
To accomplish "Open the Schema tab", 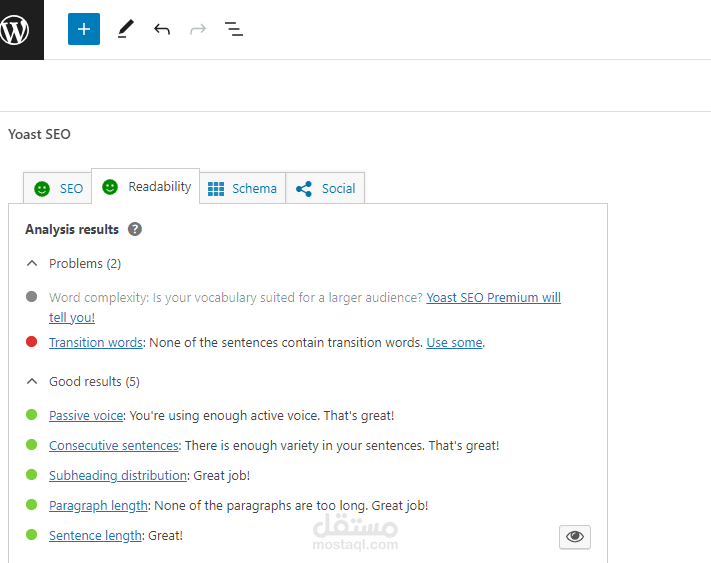I will [x=243, y=188].
